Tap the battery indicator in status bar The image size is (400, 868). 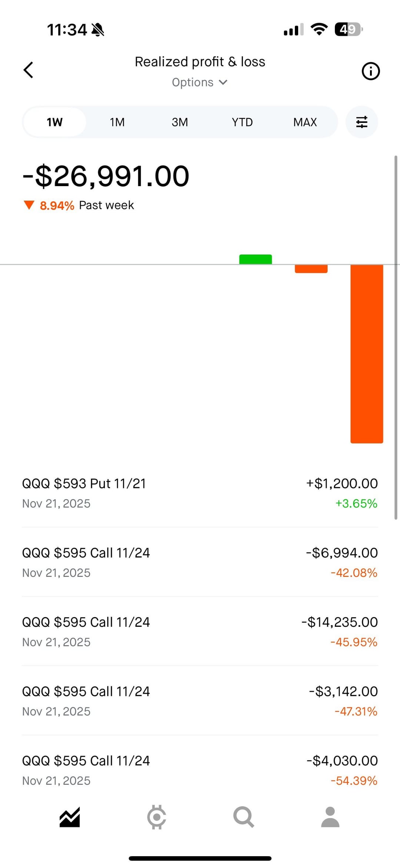click(x=348, y=29)
